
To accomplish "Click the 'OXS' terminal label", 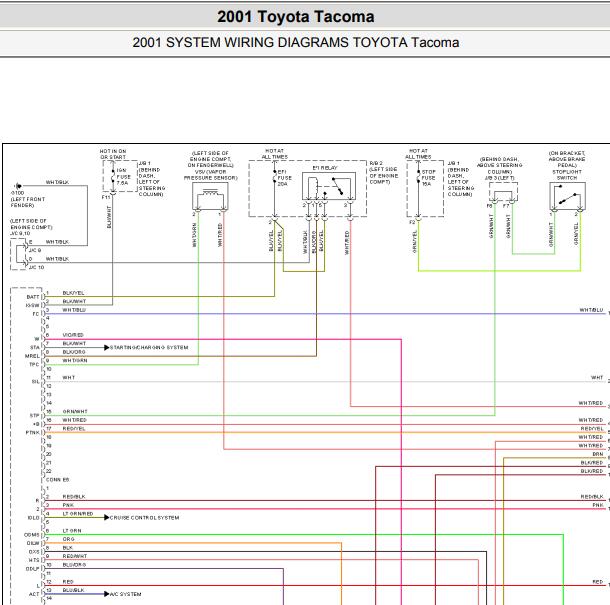I will tap(34, 552).
